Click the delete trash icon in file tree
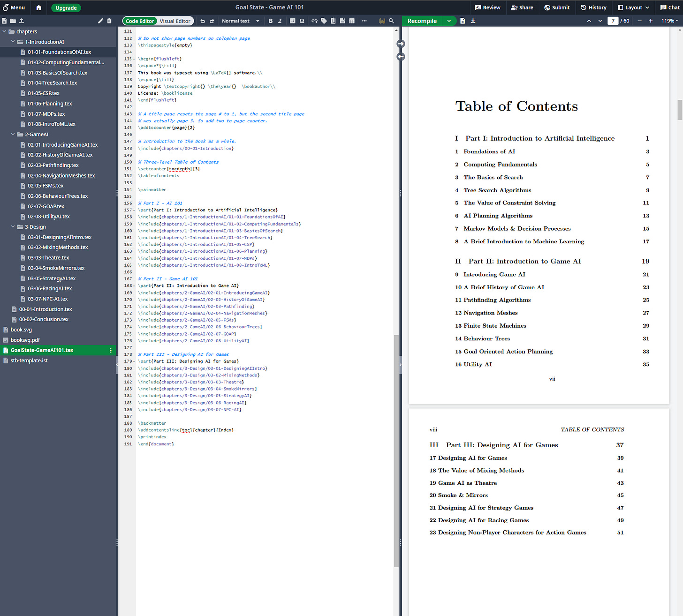 (x=109, y=21)
